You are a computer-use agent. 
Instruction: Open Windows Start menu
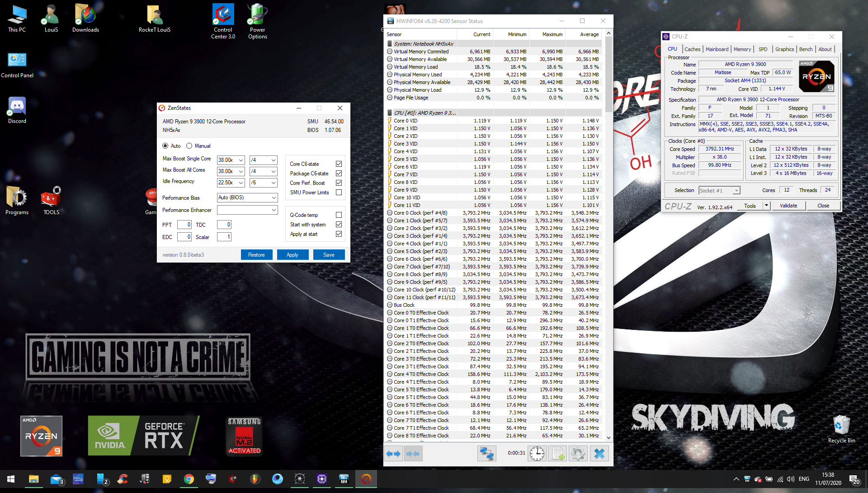[11, 479]
